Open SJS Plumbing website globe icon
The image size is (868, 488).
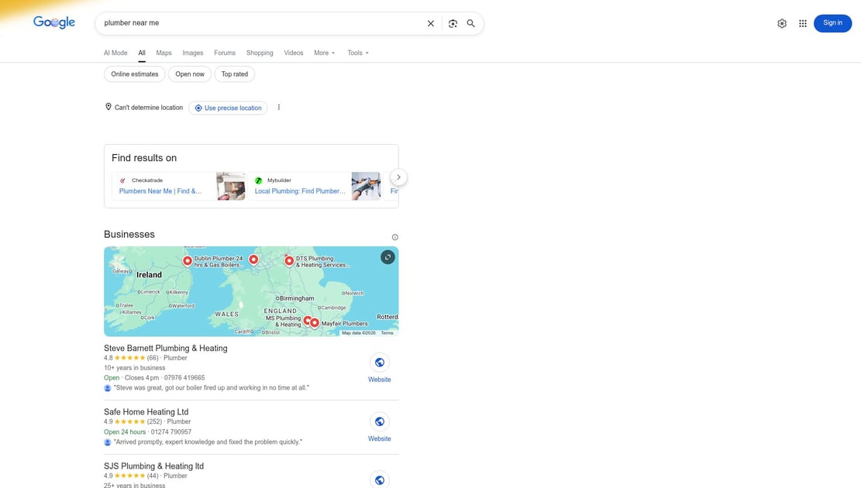(x=380, y=479)
